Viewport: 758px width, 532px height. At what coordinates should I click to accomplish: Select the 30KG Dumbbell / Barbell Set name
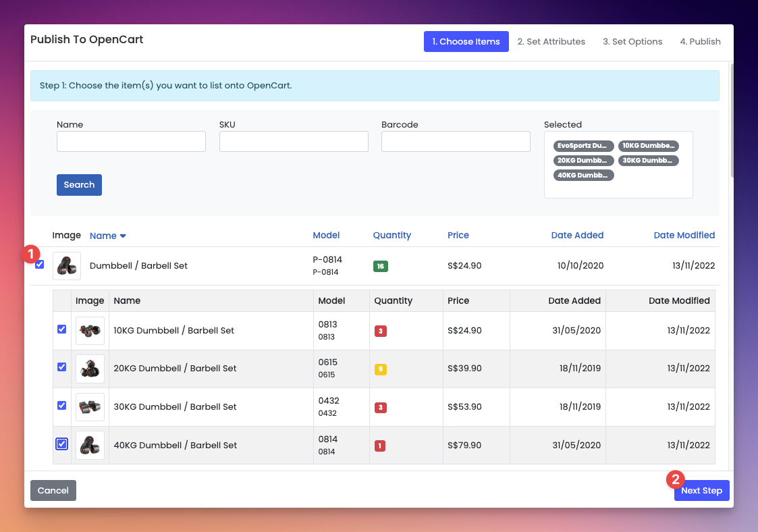(x=175, y=406)
